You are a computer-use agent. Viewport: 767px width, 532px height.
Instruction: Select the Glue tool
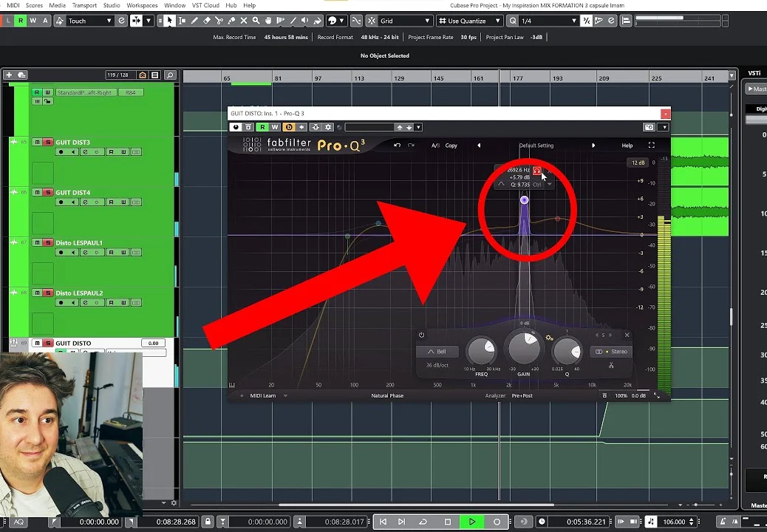tap(231, 21)
